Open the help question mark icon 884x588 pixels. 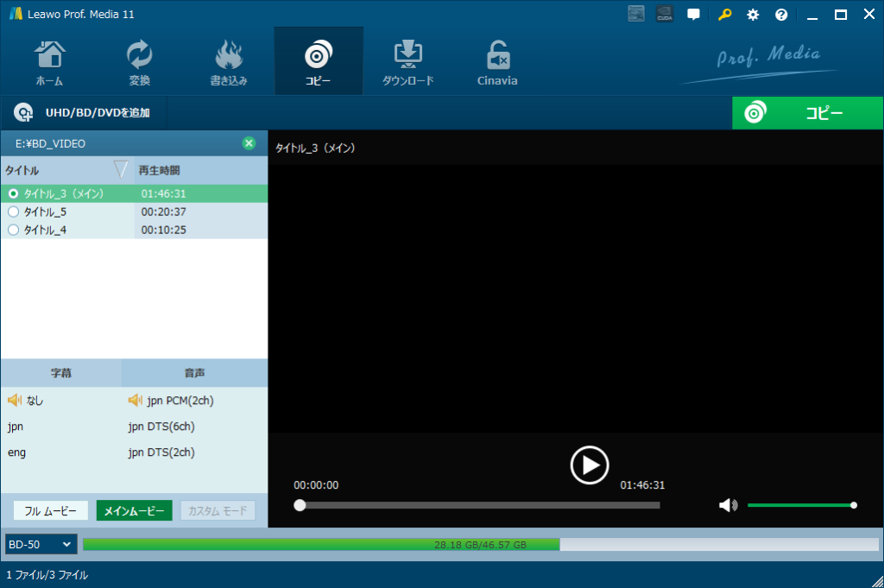[780, 15]
